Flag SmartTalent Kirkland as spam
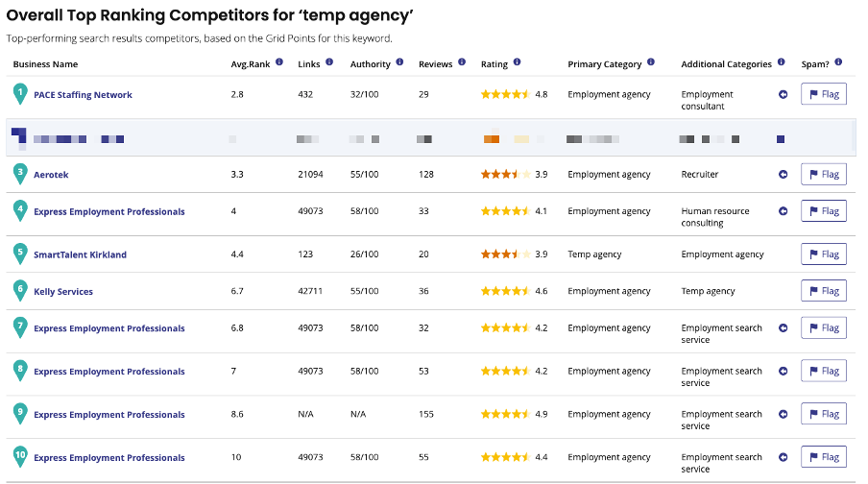868x484 pixels. click(x=824, y=254)
